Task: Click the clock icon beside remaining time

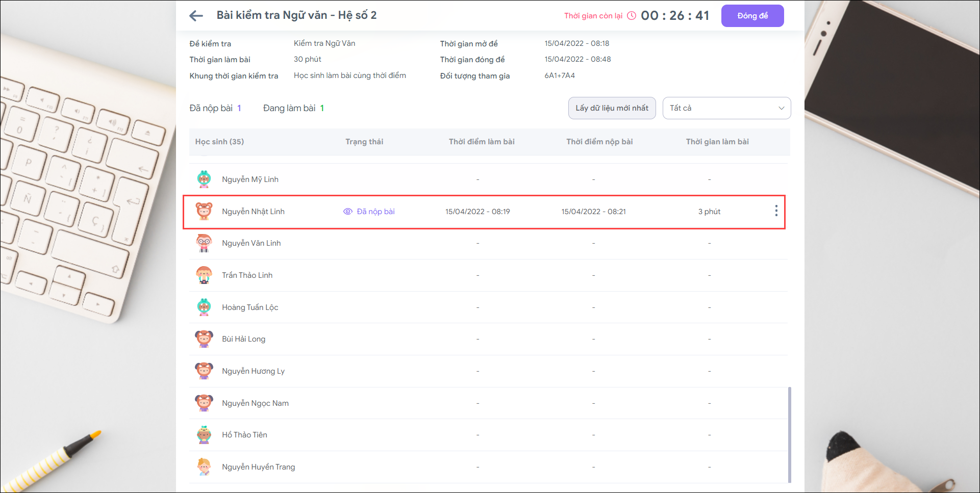Action: (x=632, y=16)
